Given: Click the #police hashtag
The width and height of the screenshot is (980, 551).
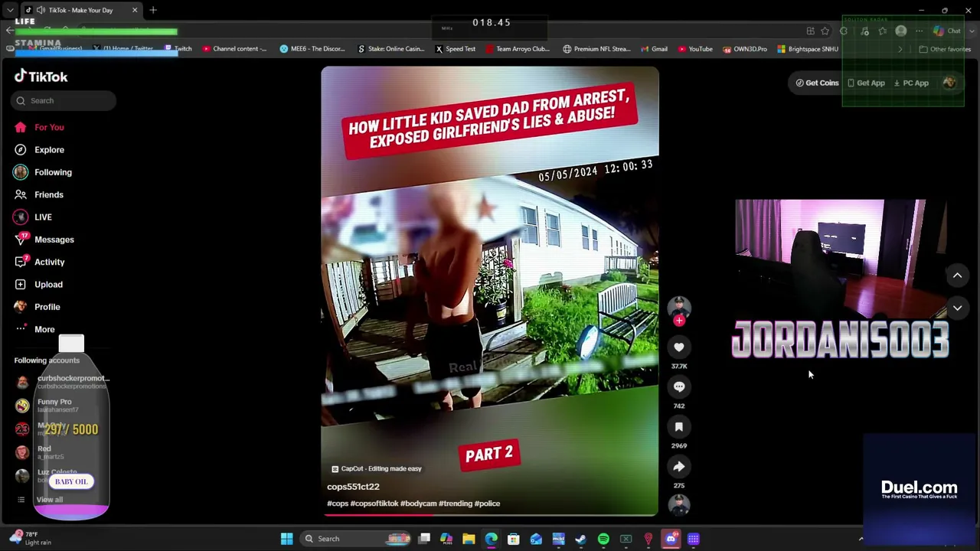Looking at the screenshot, I should click(x=487, y=504).
